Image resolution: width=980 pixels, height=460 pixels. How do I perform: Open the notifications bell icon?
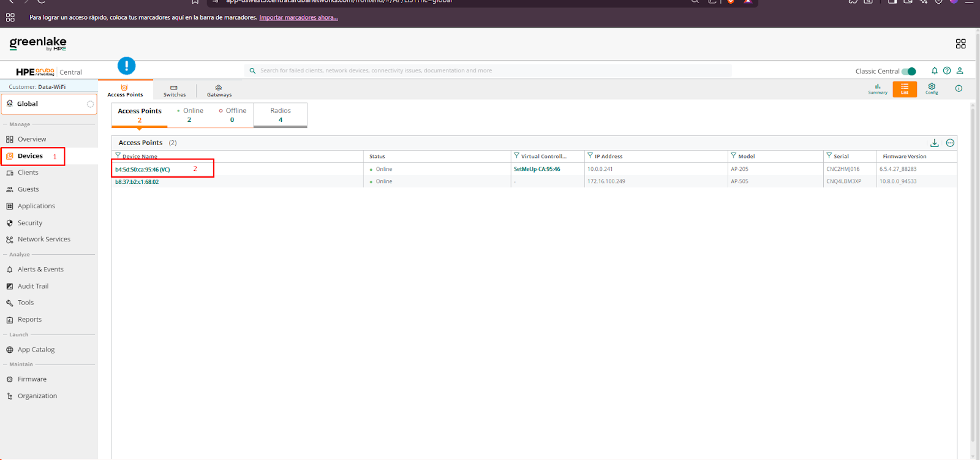pos(935,71)
